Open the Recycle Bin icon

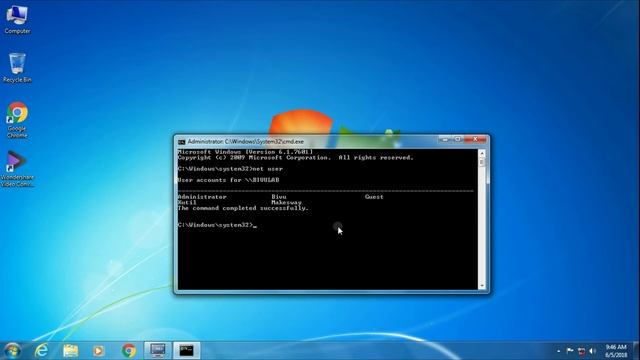click(17, 68)
